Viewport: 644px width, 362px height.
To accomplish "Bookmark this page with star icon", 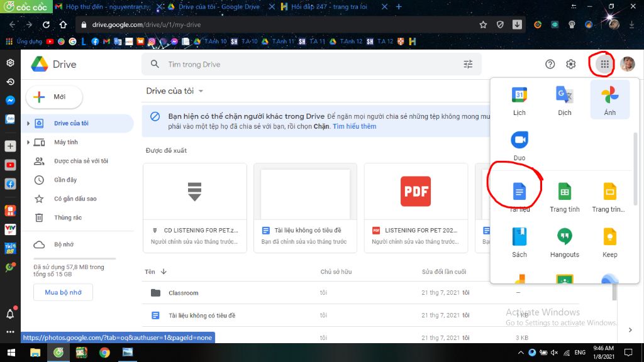I will point(483,25).
